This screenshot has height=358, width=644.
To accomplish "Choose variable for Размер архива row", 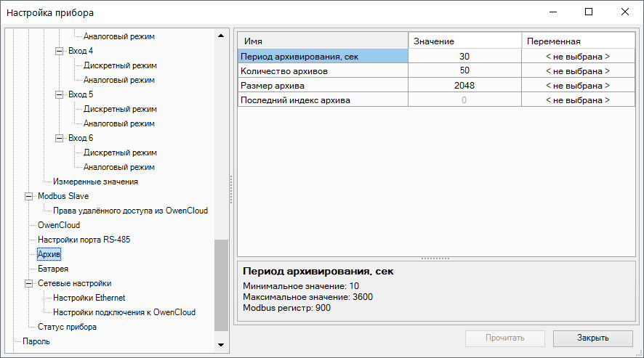I will (577, 85).
